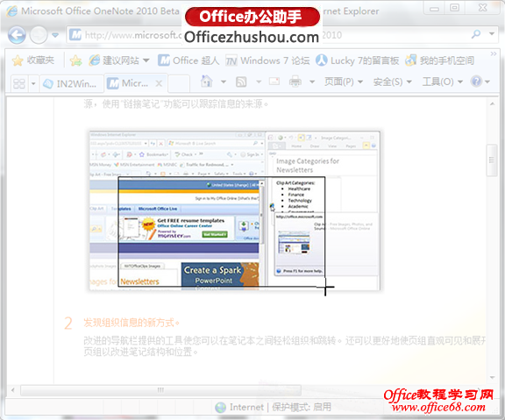Click the browser Forward arrow button
This screenshot has height=420, width=505.
point(39,35)
